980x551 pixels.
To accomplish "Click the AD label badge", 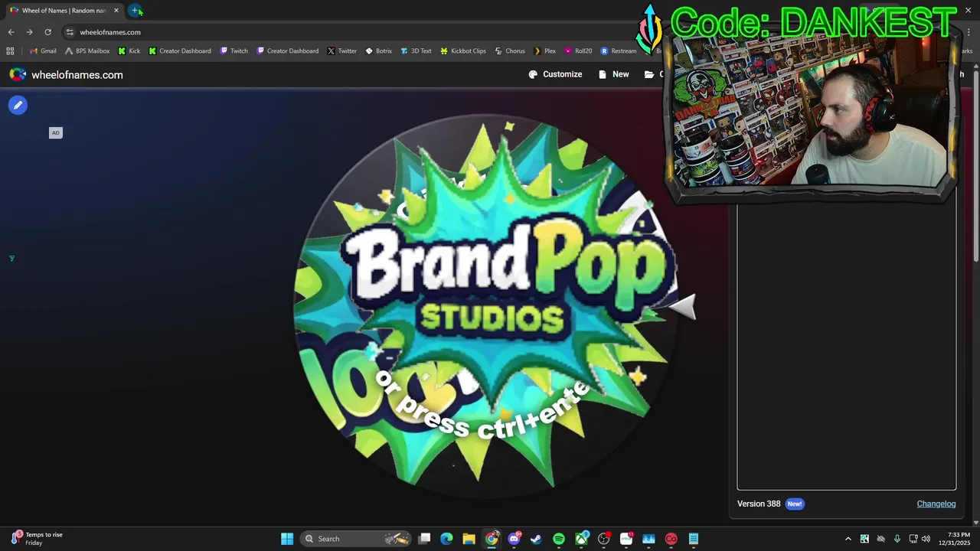I will pos(55,133).
